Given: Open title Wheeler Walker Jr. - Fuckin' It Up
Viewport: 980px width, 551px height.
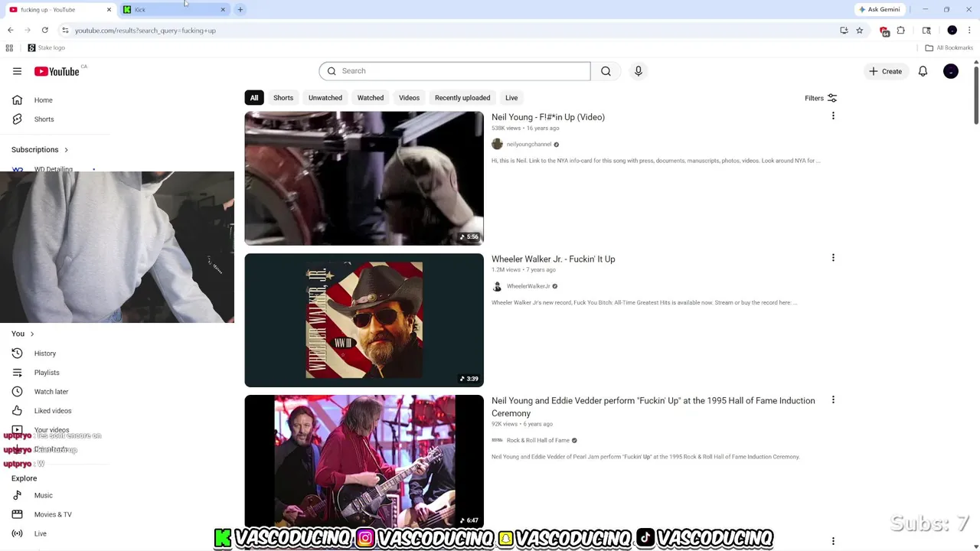Looking at the screenshot, I should point(554,259).
